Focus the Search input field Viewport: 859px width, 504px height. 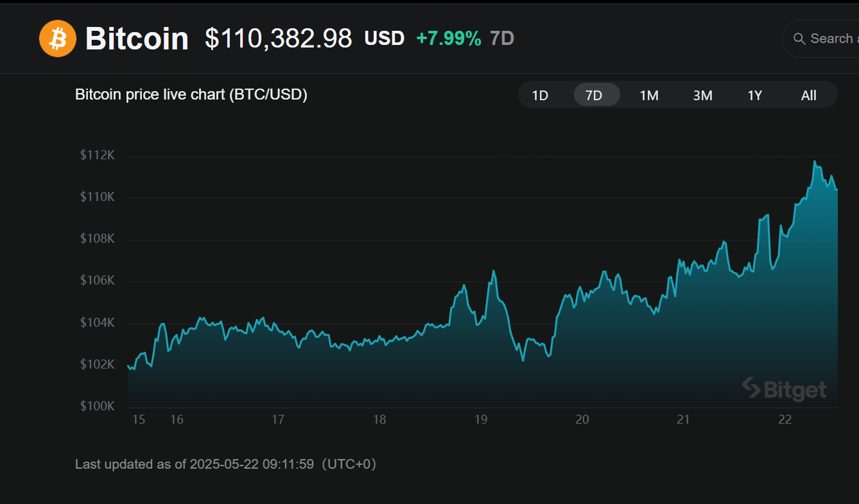(x=821, y=39)
